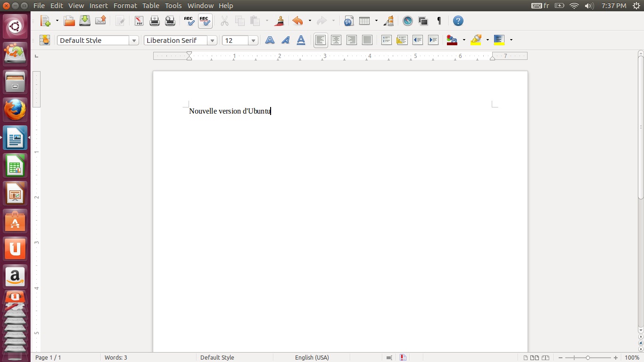
Task: Open the Liberation Serif font name dropdown
Action: [213, 41]
